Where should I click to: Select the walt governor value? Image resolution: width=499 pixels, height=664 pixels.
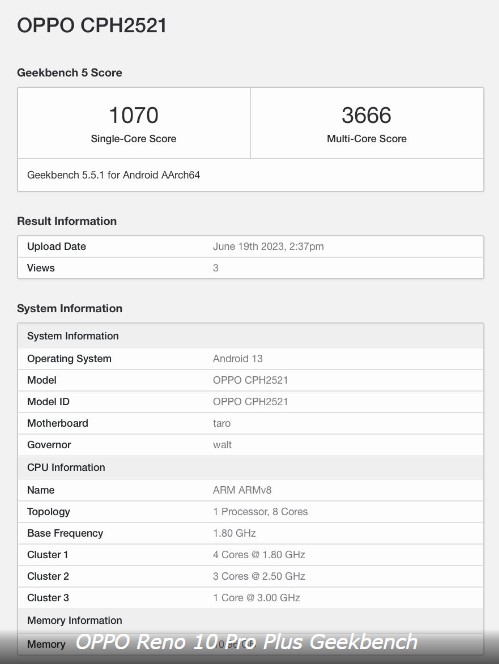[x=222, y=445]
